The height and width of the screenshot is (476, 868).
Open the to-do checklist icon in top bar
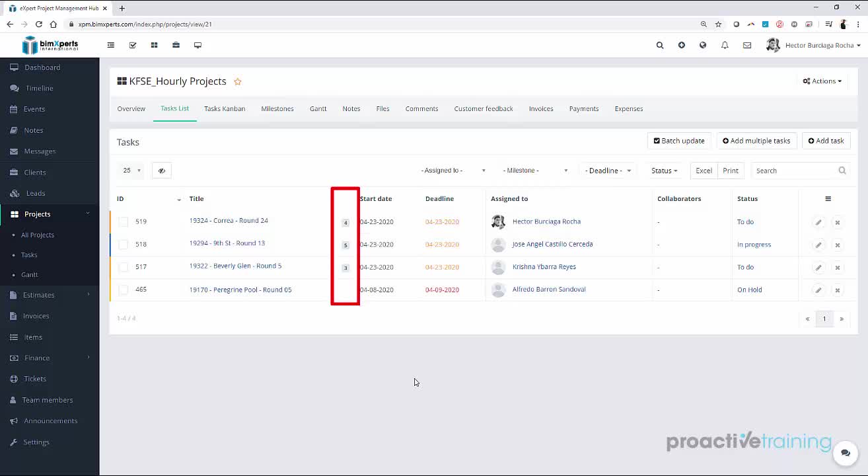point(133,45)
